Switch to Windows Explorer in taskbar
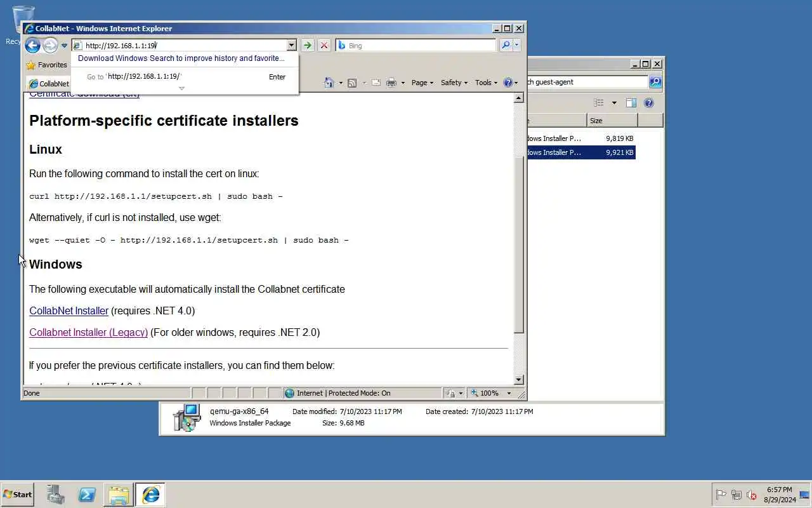 pos(119,494)
